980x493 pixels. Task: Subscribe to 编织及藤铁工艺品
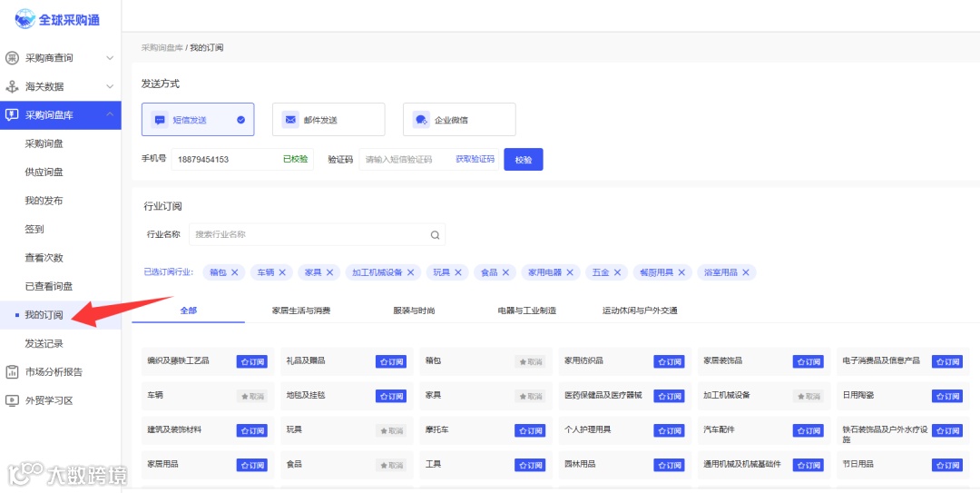point(252,361)
